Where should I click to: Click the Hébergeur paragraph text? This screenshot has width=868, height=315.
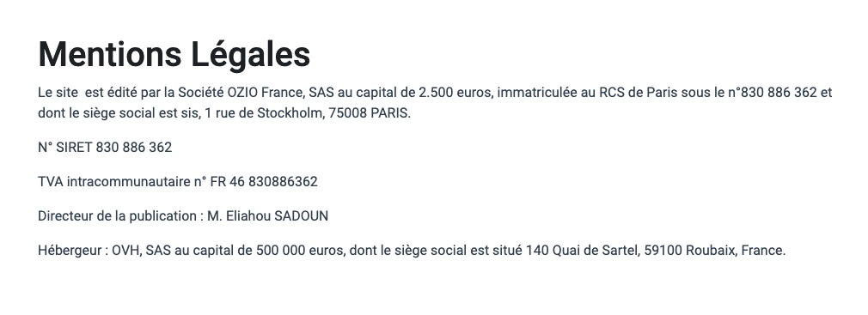(x=412, y=251)
